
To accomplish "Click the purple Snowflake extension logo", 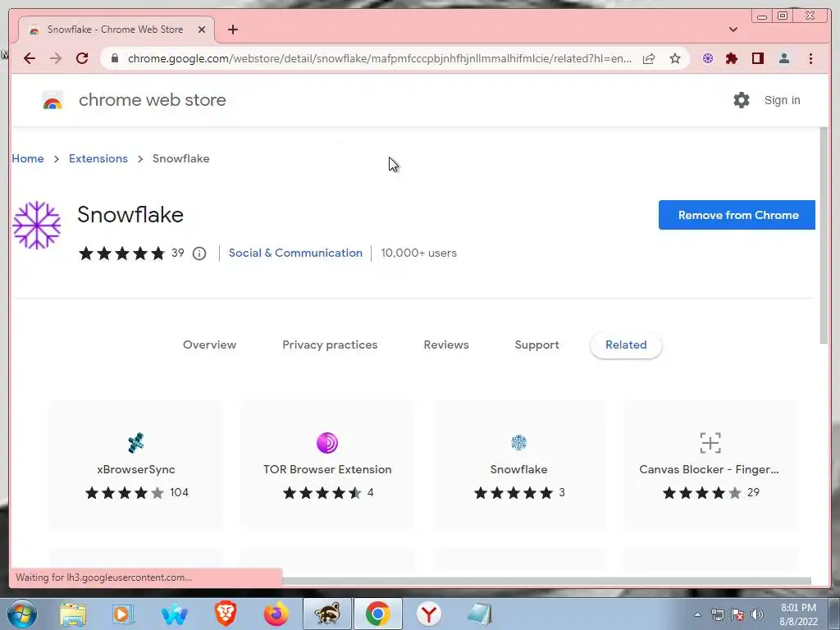I will point(36,225).
